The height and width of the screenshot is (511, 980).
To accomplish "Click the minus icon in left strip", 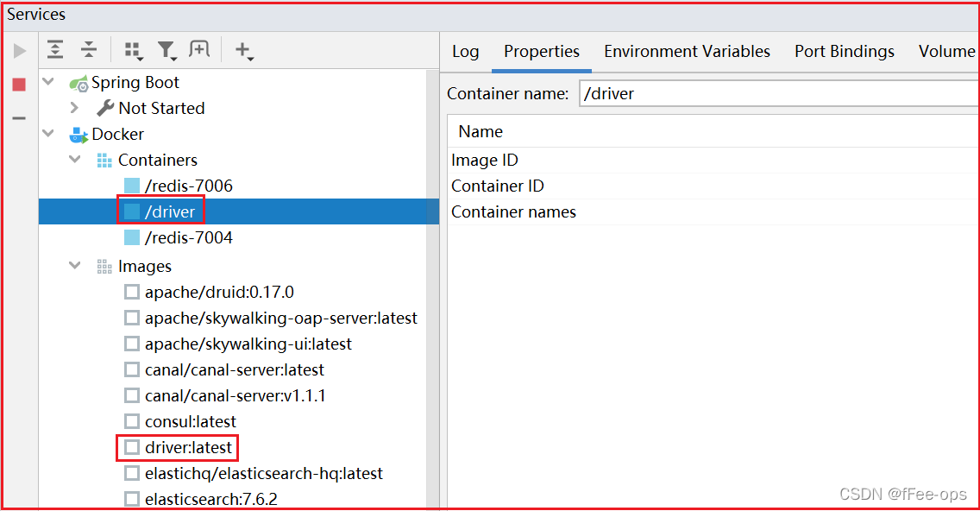I will (x=19, y=117).
